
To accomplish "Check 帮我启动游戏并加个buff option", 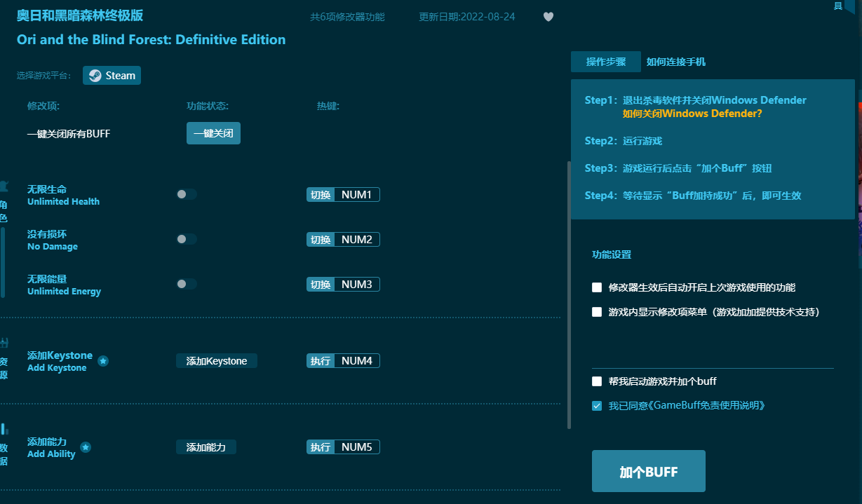I will (597, 381).
